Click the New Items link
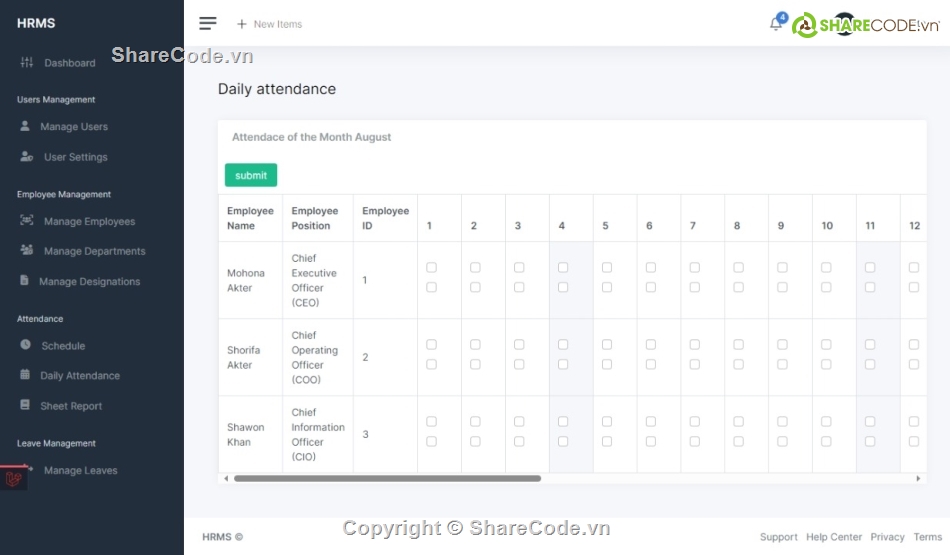The image size is (950, 555). [x=269, y=24]
